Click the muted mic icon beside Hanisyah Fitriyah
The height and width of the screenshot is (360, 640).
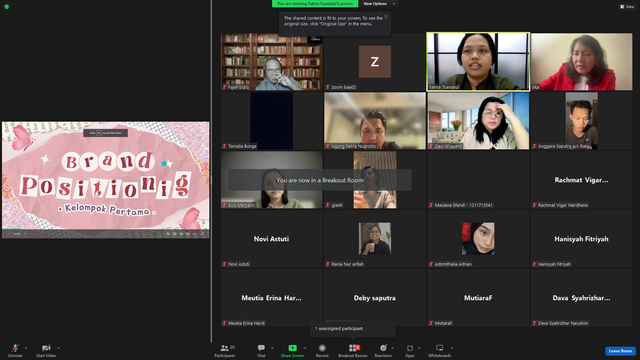tap(534, 264)
